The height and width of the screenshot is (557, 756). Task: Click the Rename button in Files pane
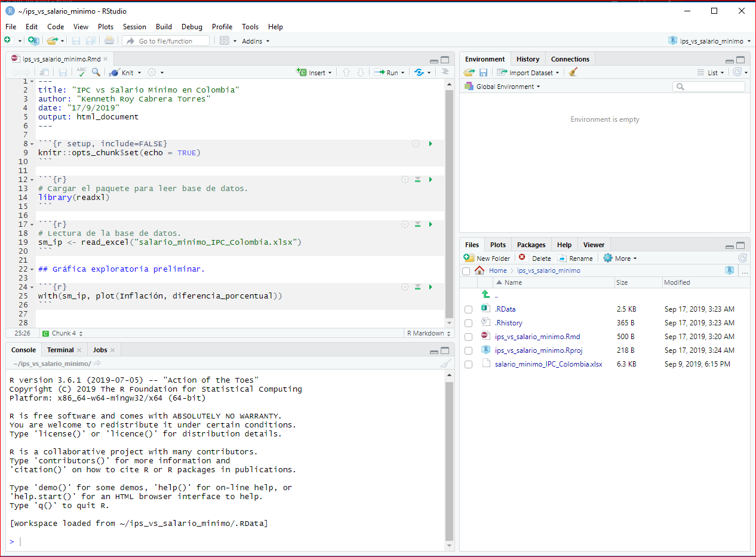coord(575,259)
